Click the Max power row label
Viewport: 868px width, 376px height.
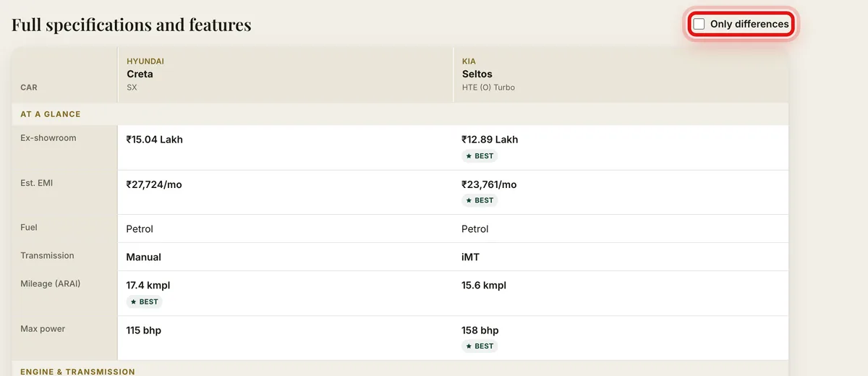[x=43, y=329]
